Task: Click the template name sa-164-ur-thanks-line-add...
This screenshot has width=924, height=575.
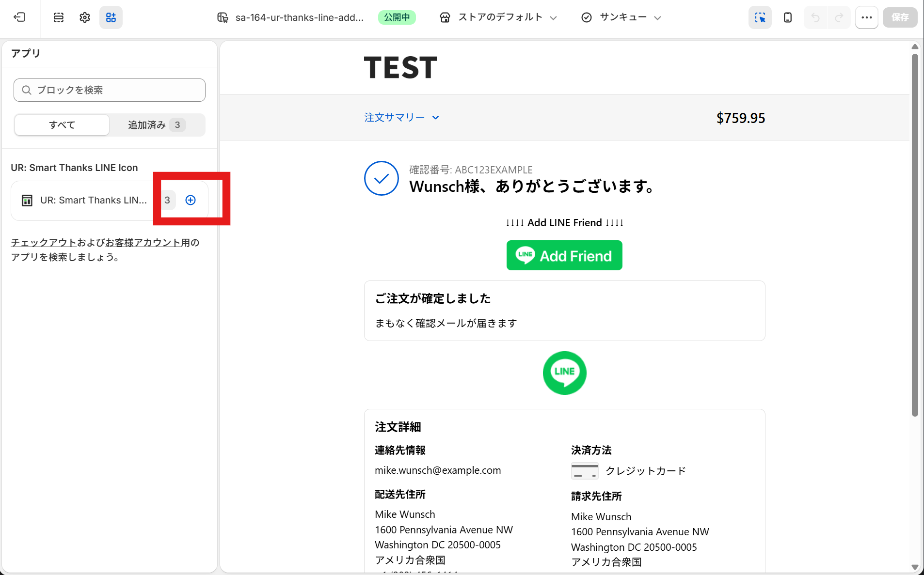Action: pos(300,17)
